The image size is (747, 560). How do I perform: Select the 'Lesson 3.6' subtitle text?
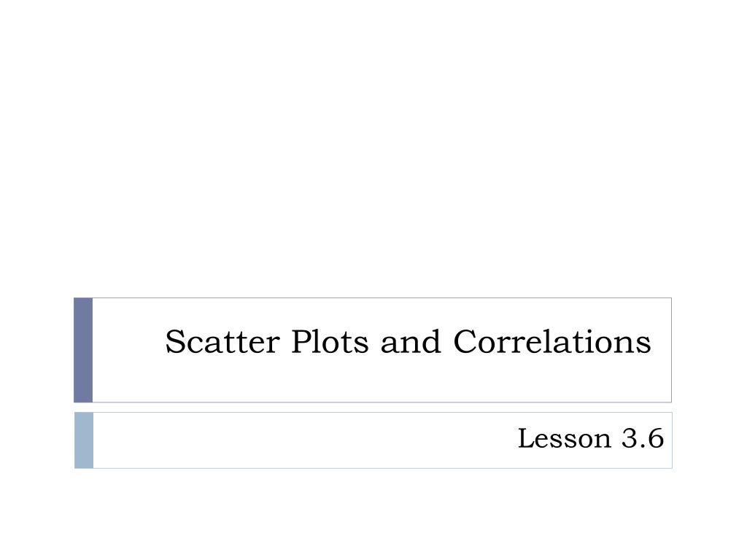(590, 438)
